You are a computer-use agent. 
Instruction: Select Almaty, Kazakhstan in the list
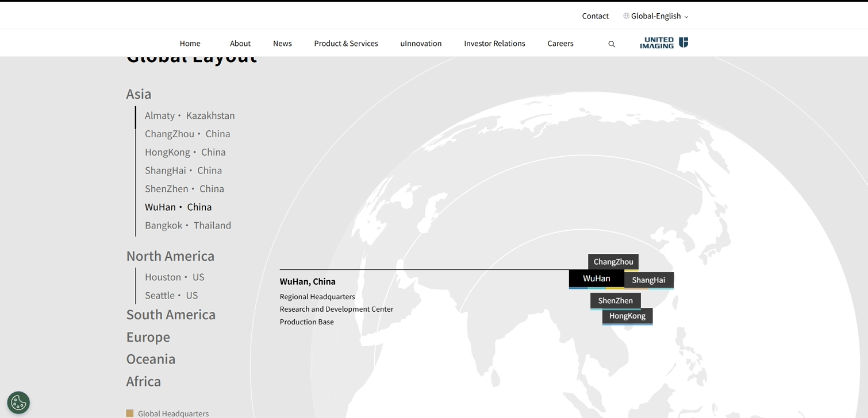pyautogui.click(x=190, y=115)
